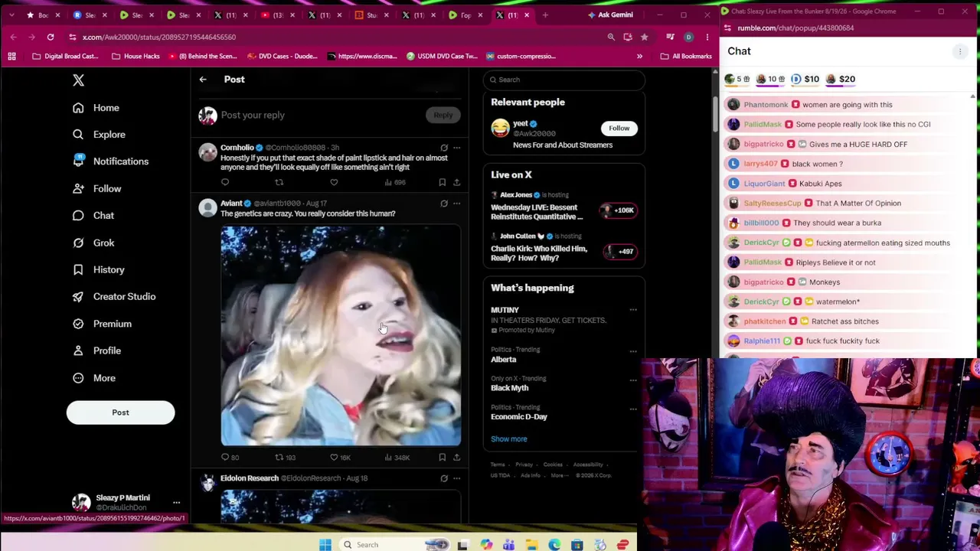Launch File Explorer from the taskbar
Screen dimensions: 980x551
[x=531, y=545]
